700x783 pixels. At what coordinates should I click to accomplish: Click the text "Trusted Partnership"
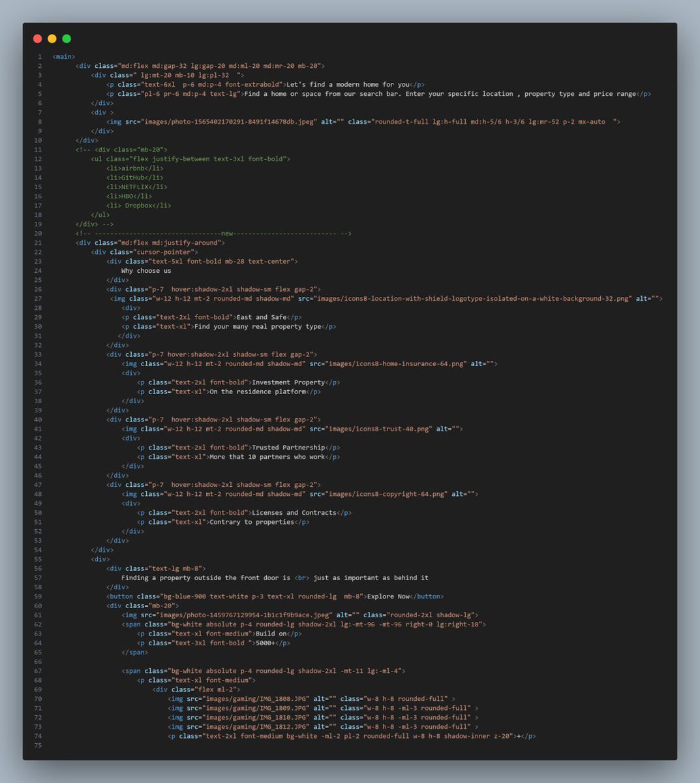[288, 448]
